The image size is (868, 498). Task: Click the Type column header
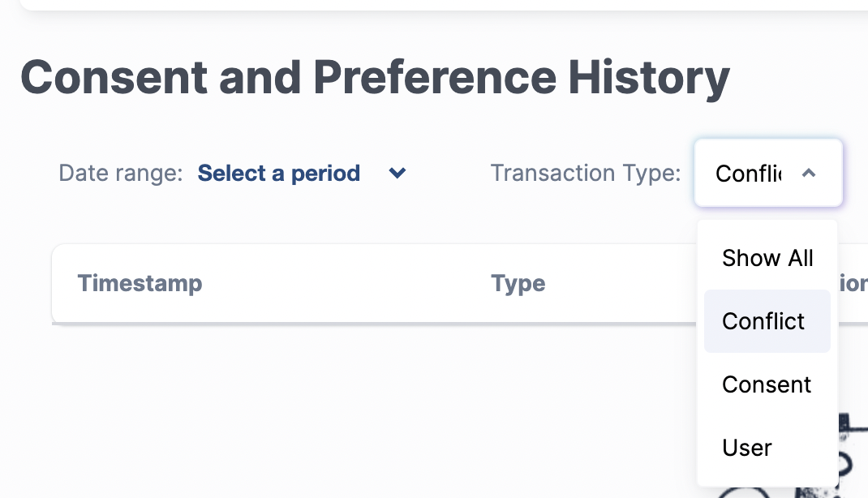pos(518,283)
